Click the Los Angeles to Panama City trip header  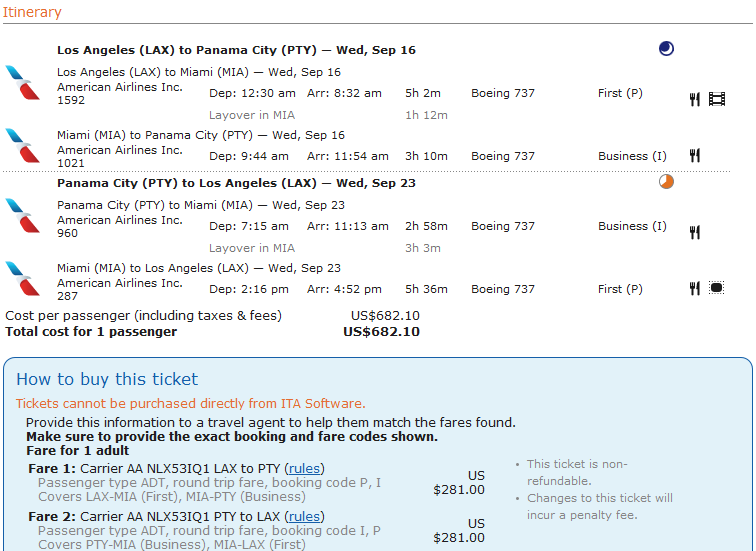(x=236, y=50)
